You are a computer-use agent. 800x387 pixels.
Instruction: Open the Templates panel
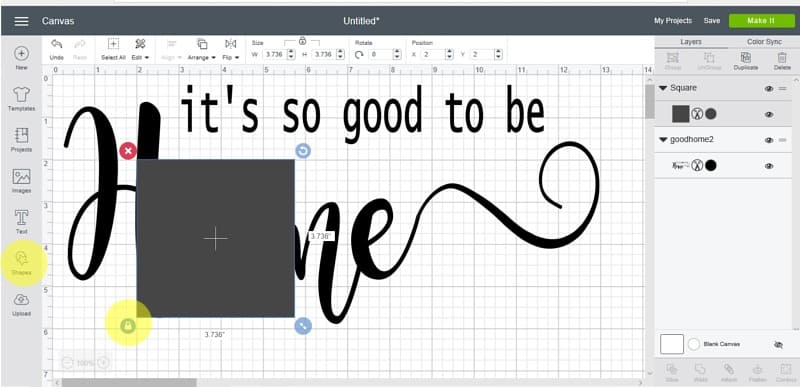pyautogui.click(x=21, y=98)
